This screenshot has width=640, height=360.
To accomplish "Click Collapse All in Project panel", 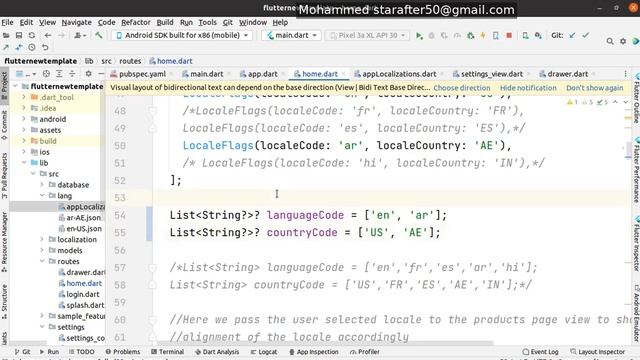I will coord(72,74).
